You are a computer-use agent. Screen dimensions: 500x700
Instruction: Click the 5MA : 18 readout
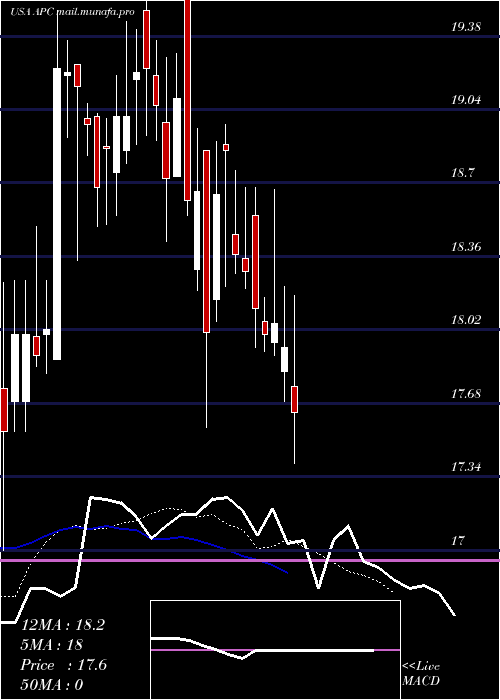coord(51,645)
